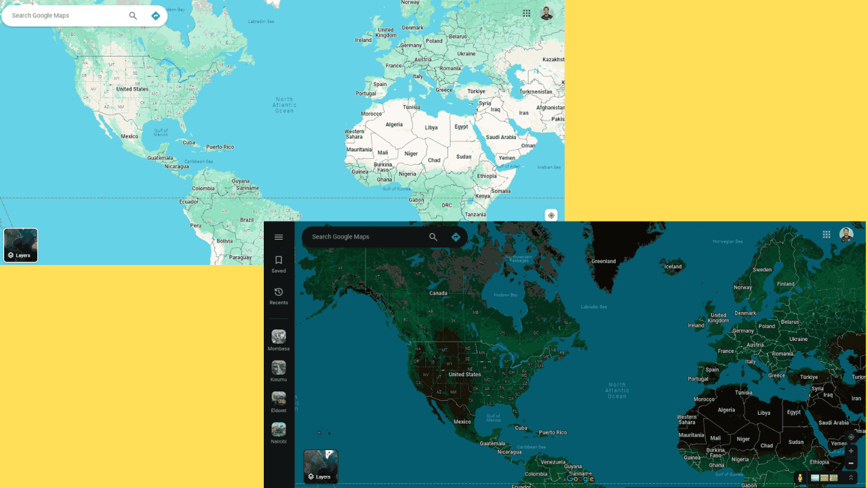Open account avatar in light Maps window
The height and width of the screenshot is (488, 868).
tap(547, 14)
